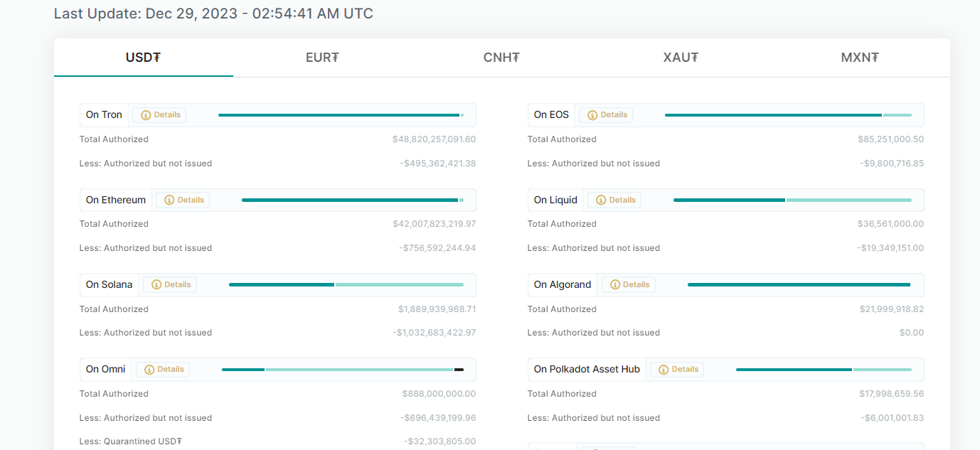Select the On Solana label
Viewport: 980px width, 450px height.
tap(110, 285)
